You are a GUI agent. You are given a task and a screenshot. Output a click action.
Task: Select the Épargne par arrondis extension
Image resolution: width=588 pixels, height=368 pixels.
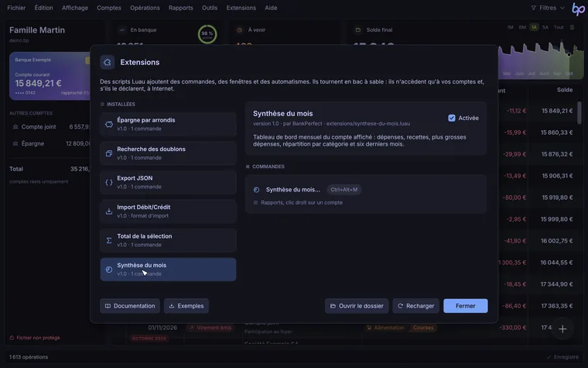point(168,124)
